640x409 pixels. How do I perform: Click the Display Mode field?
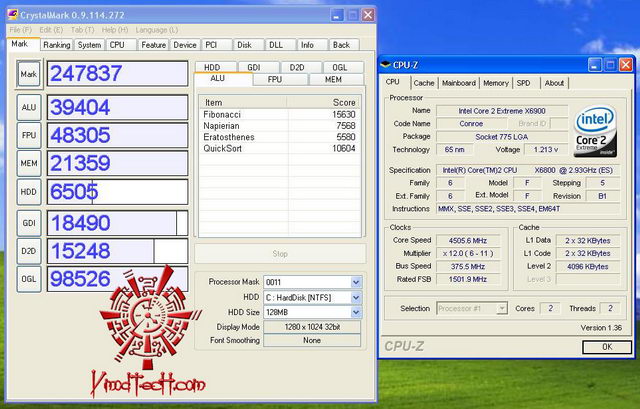(312, 327)
